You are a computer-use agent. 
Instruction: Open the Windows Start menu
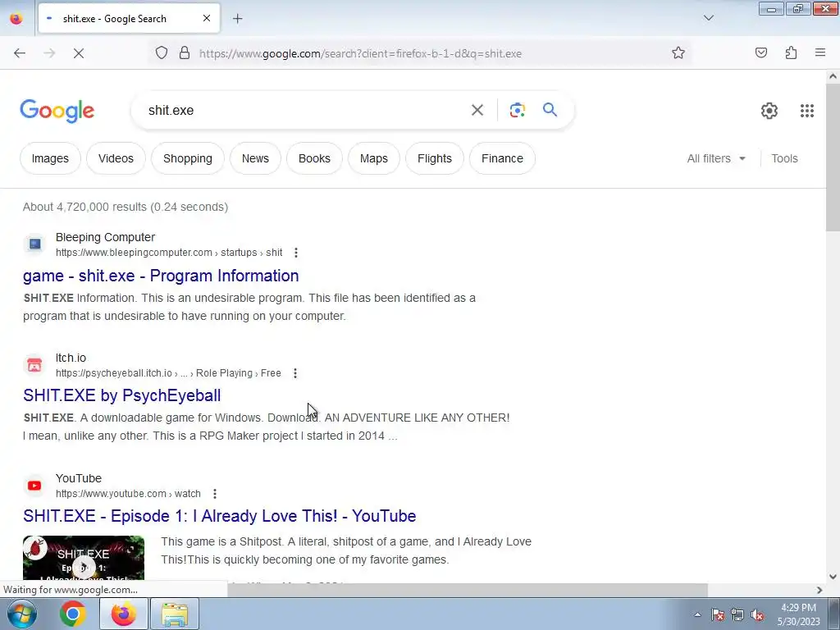(21, 614)
